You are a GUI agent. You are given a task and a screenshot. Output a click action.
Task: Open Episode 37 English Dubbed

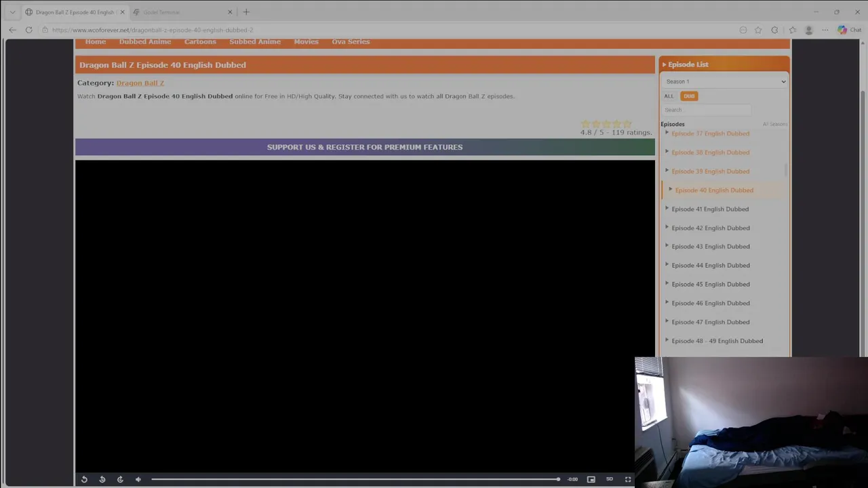710,134
